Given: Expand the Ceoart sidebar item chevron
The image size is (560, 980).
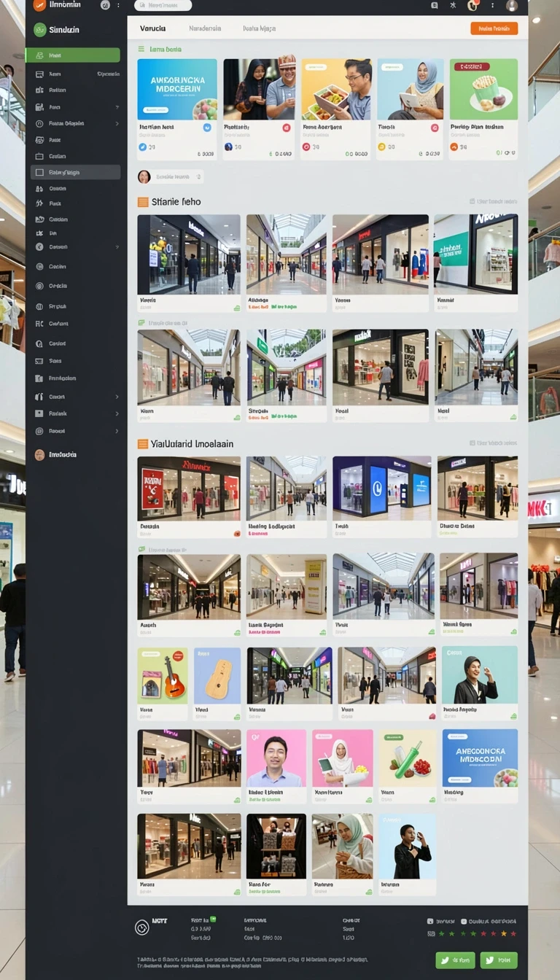Looking at the screenshot, I should (117, 397).
